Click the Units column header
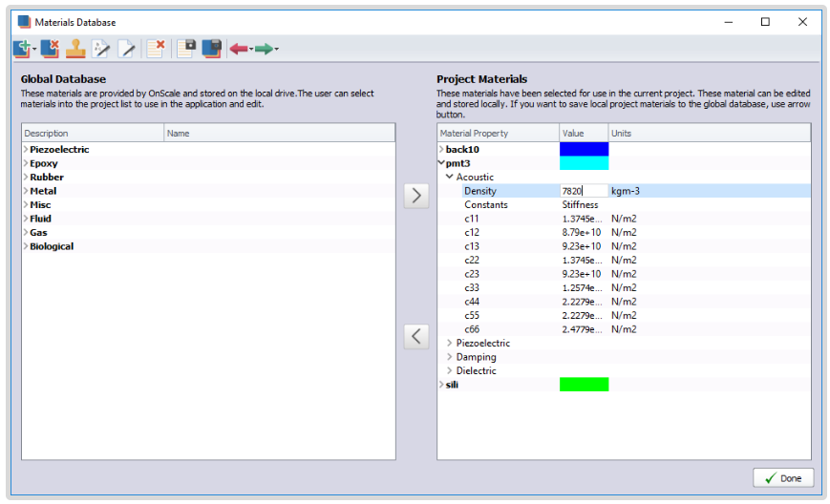This screenshot has width=830, height=504. (x=710, y=134)
